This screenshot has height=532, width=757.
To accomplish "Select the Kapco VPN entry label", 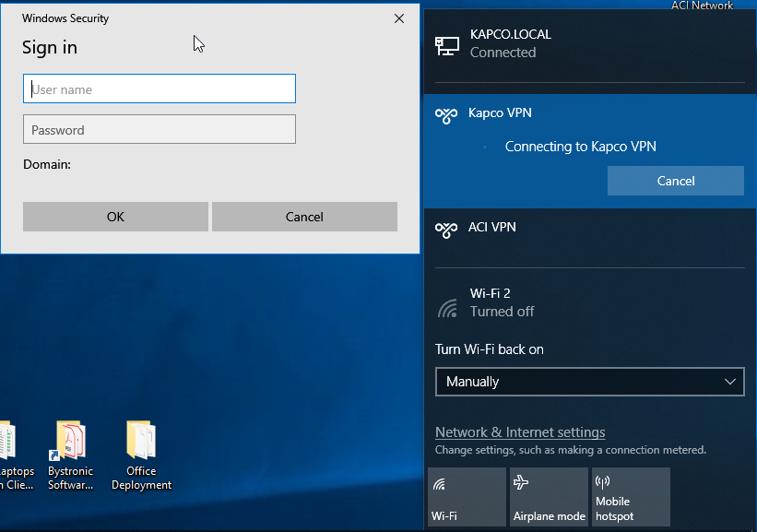I will [x=500, y=113].
